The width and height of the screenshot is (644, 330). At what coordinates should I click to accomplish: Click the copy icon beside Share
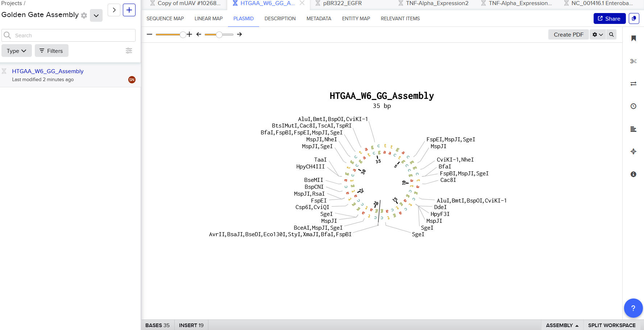click(634, 18)
